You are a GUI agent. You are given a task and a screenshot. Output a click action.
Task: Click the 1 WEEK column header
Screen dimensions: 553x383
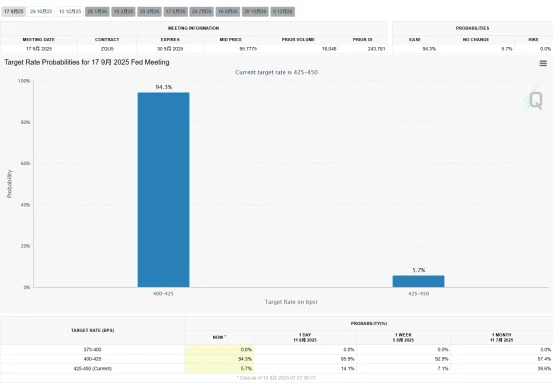pyautogui.click(x=403, y=338)
